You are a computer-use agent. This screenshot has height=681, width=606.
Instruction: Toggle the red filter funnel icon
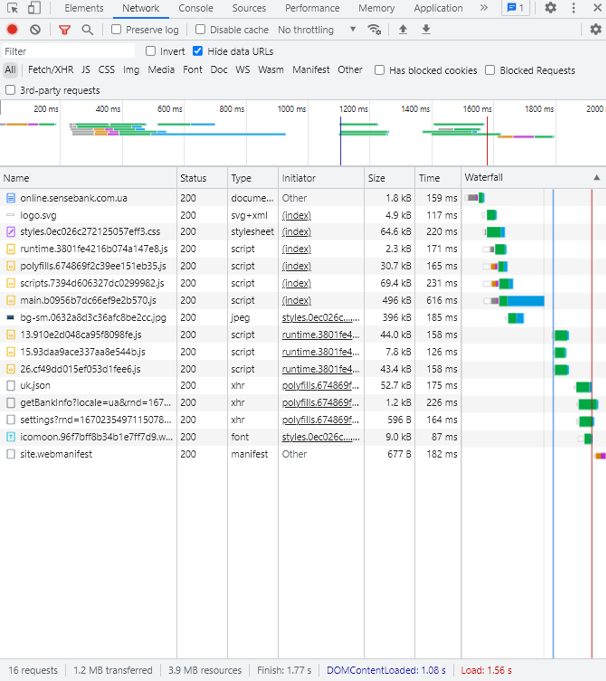(x=65, y=30)
